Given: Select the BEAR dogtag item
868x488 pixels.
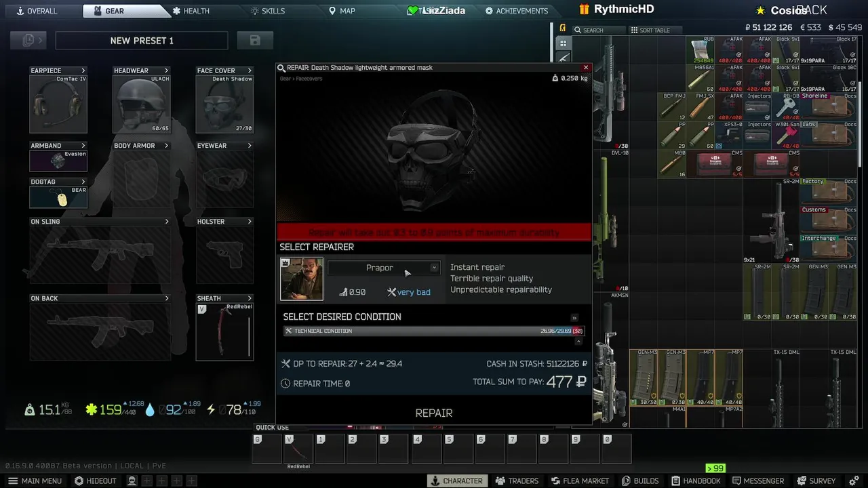Looking at the screenshot, I should 58,197.
